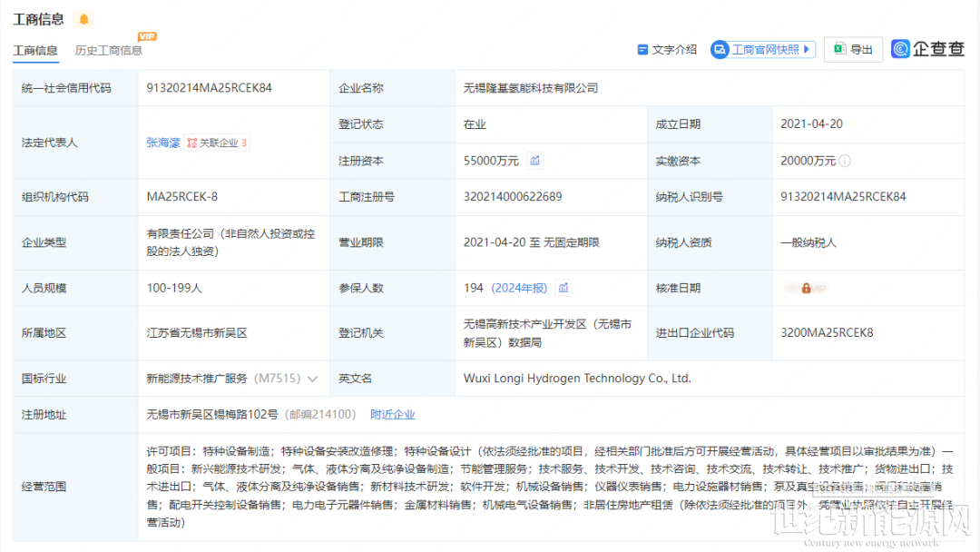Open the 历史工商信息 tab
The width and height of the screenshot is (980, 552).
109,51
